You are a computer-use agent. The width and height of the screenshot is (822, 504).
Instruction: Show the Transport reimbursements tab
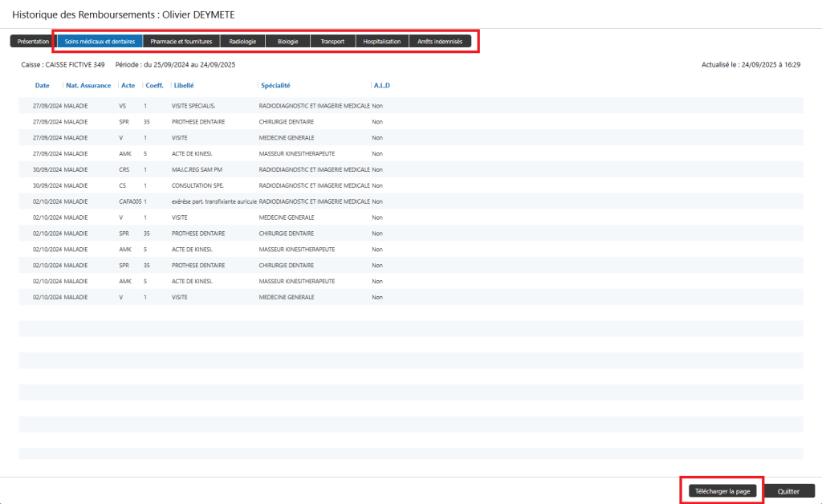pyautogui.click(x=332, y=41)
